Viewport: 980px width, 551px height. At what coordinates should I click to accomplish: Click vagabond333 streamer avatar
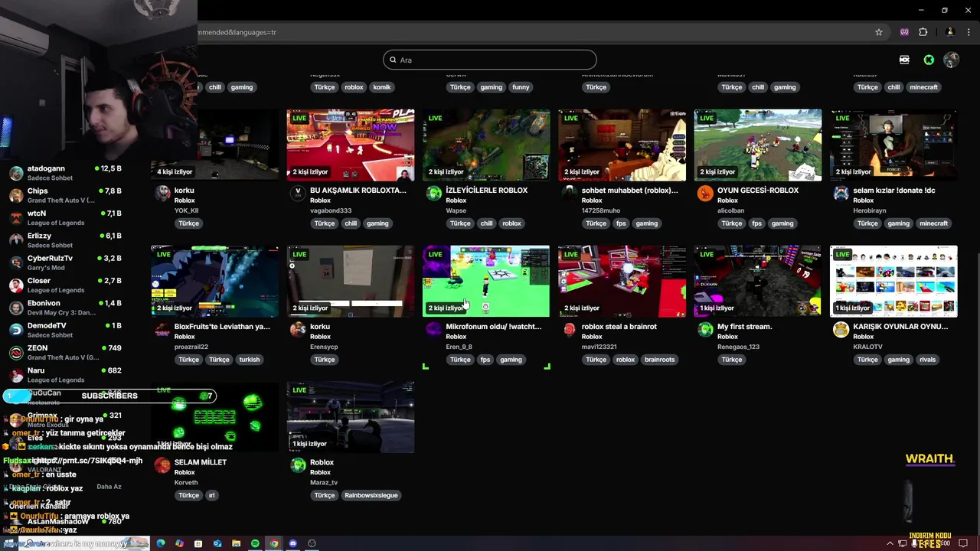click(x=298, y=194)
